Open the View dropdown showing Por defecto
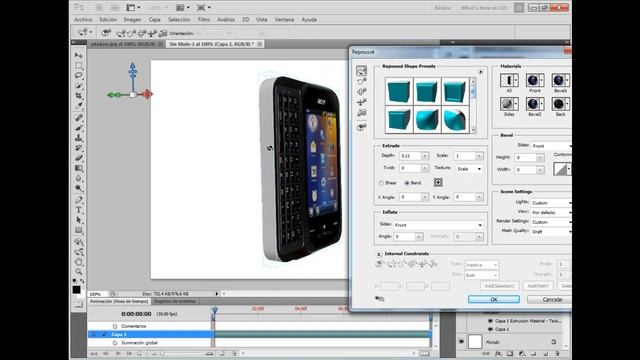Viewport: 640px width, 360px height. tap(551, 212)
